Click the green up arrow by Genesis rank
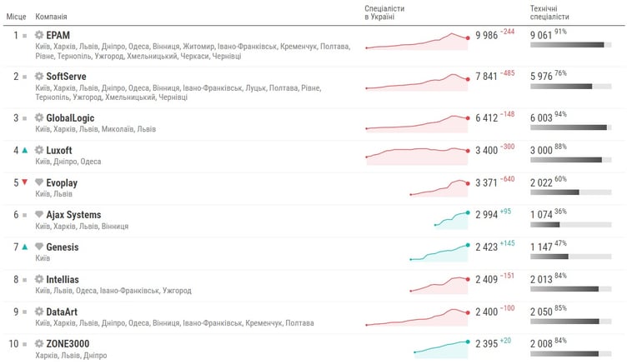The height and width of the screenshot is (364, 637). 25,247
